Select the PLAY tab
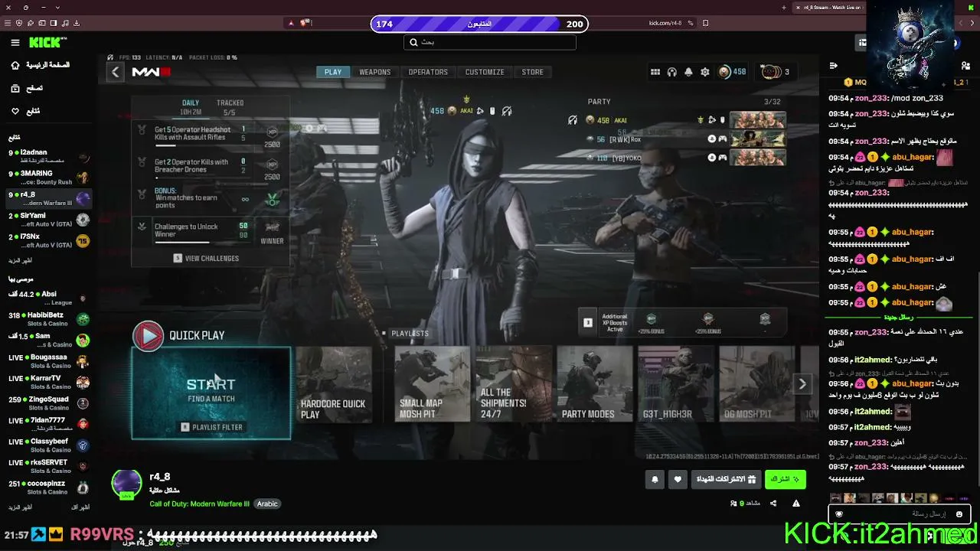 (333, 72)
